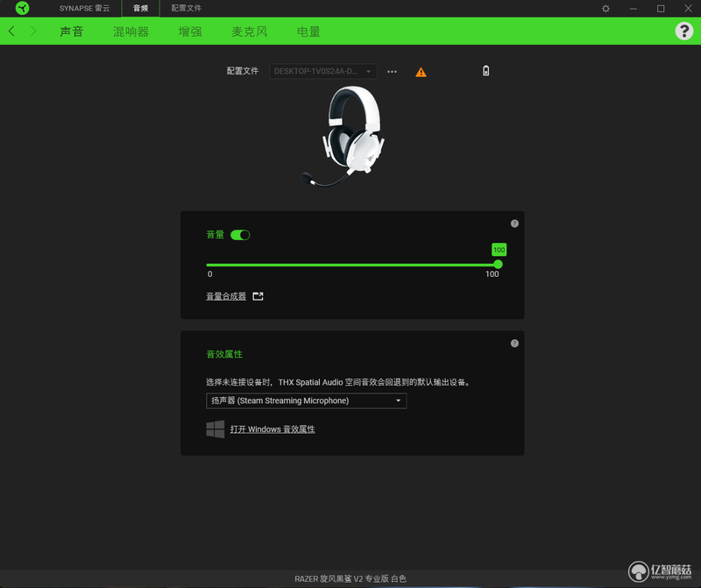
Task: Click the Windows logo icon
Action: point(215,429)
